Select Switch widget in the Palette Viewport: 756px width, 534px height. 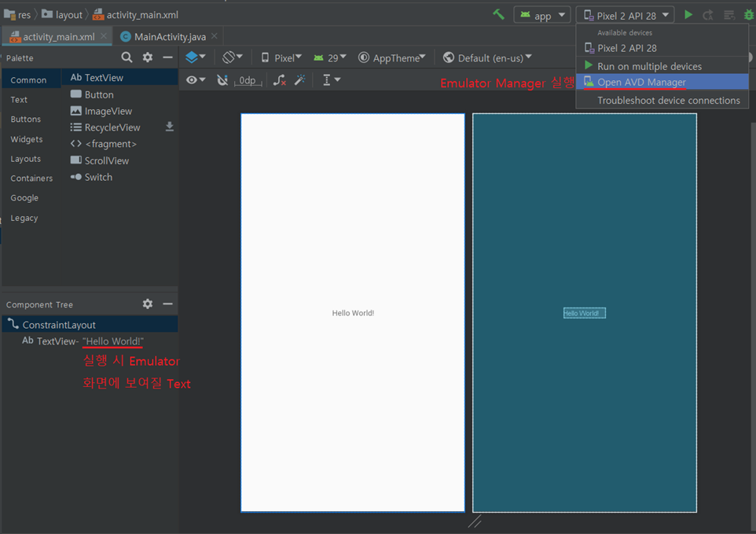click(x=119, y=177)
